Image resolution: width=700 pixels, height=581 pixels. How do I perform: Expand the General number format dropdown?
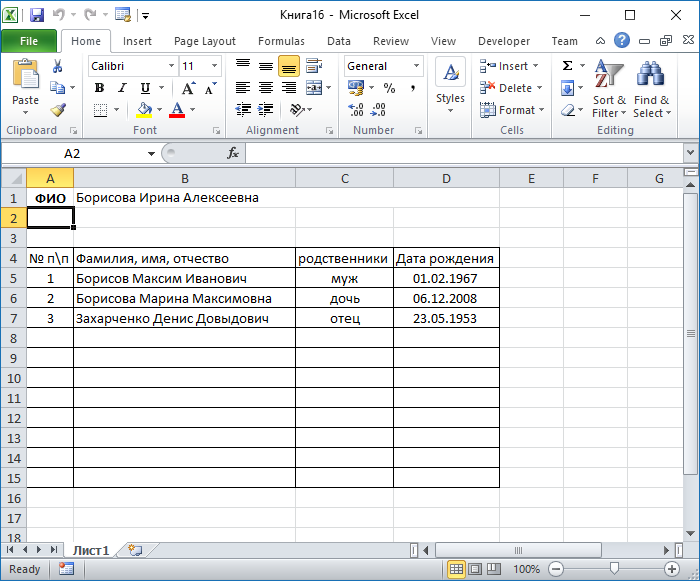click(416, 66)
